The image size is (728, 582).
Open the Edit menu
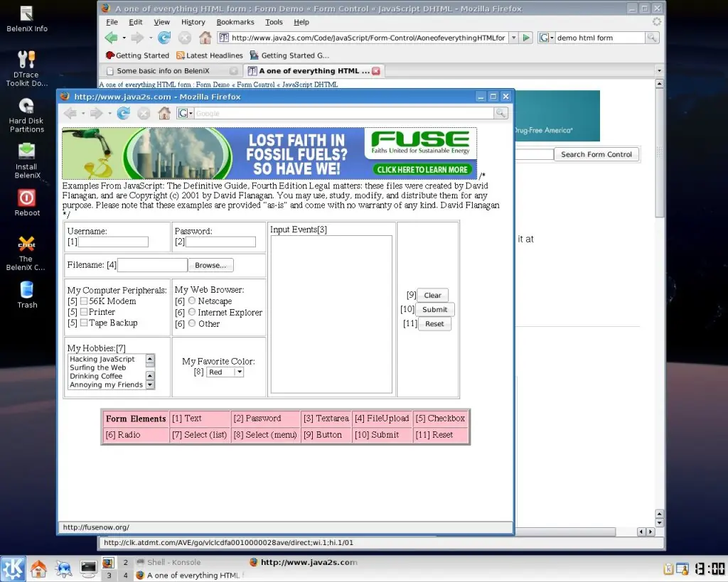point(136,22)
